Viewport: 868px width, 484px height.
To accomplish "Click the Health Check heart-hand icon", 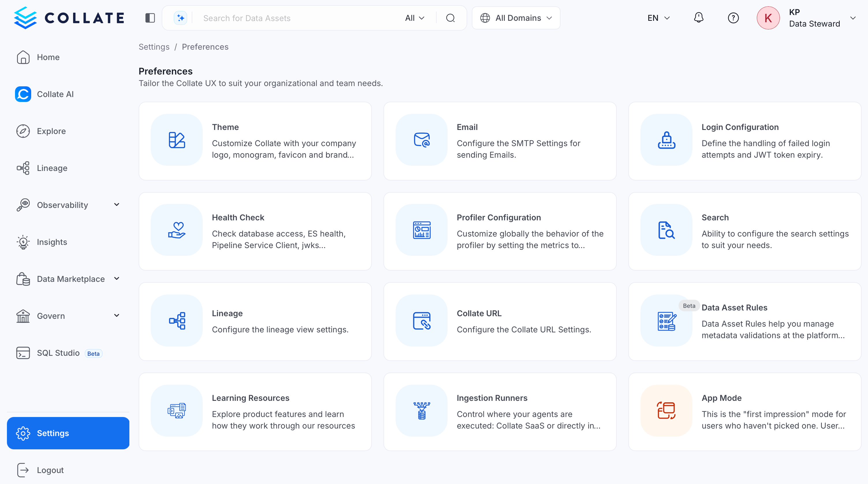I will coord(176,230).
